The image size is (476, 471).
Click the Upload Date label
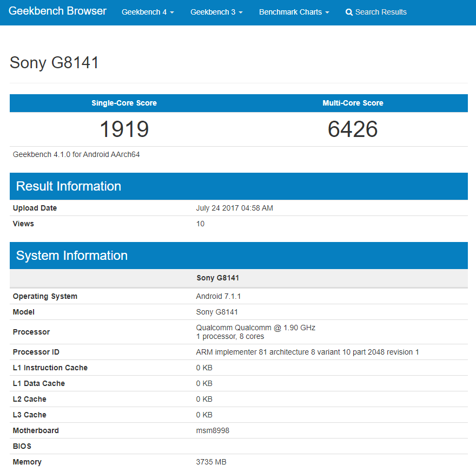35,208
